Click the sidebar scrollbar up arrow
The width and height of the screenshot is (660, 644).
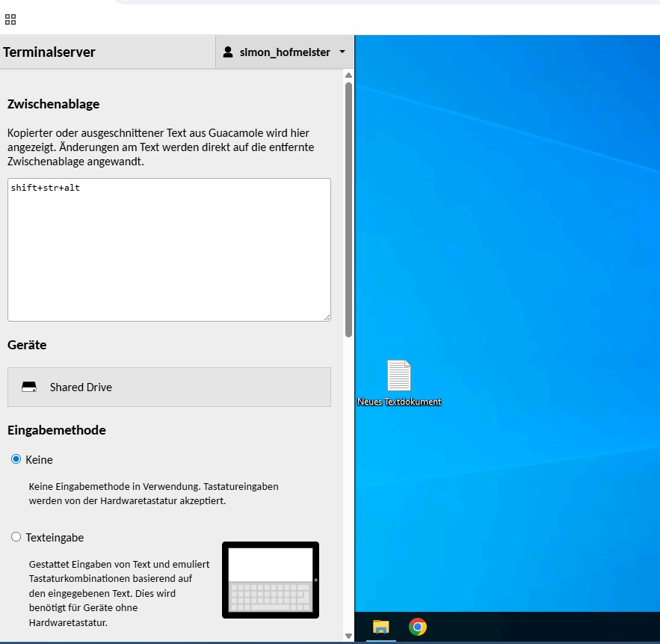(x=348, y=74)
